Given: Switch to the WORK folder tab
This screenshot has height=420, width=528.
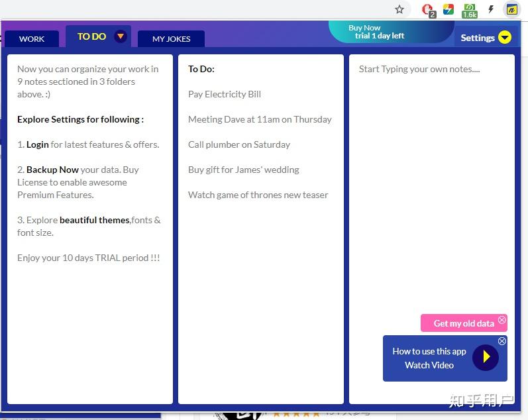Looking at the screenshot, I should (32, 38).
